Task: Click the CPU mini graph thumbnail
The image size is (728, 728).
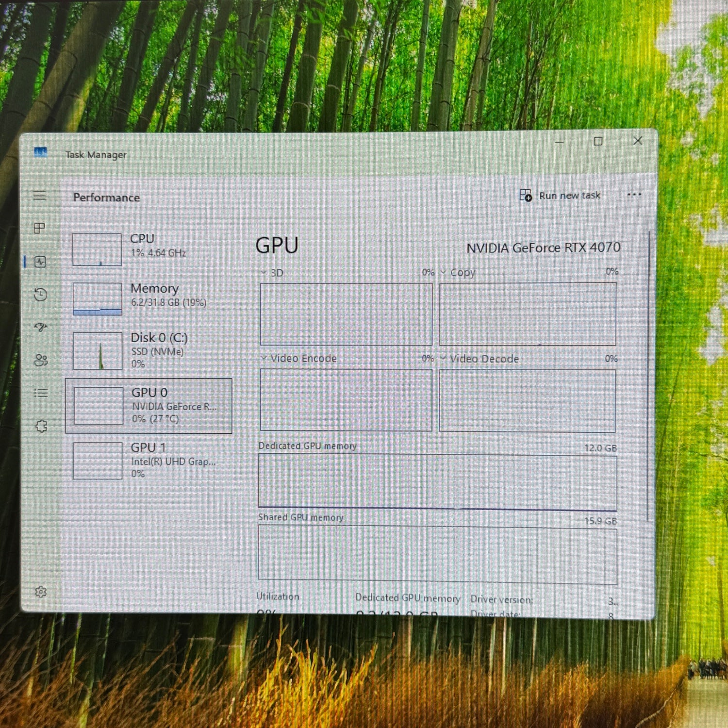Action: click(97, 249)
